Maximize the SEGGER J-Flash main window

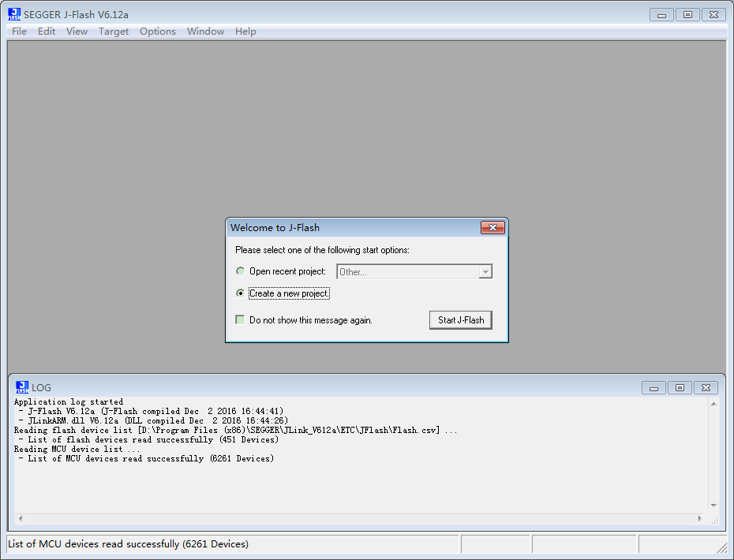(687, 14)
